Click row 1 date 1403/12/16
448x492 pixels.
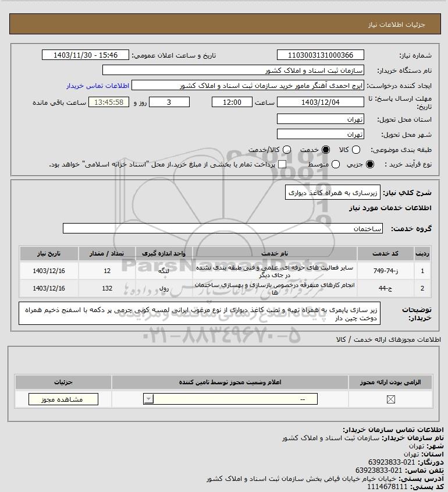pos(49,271)
